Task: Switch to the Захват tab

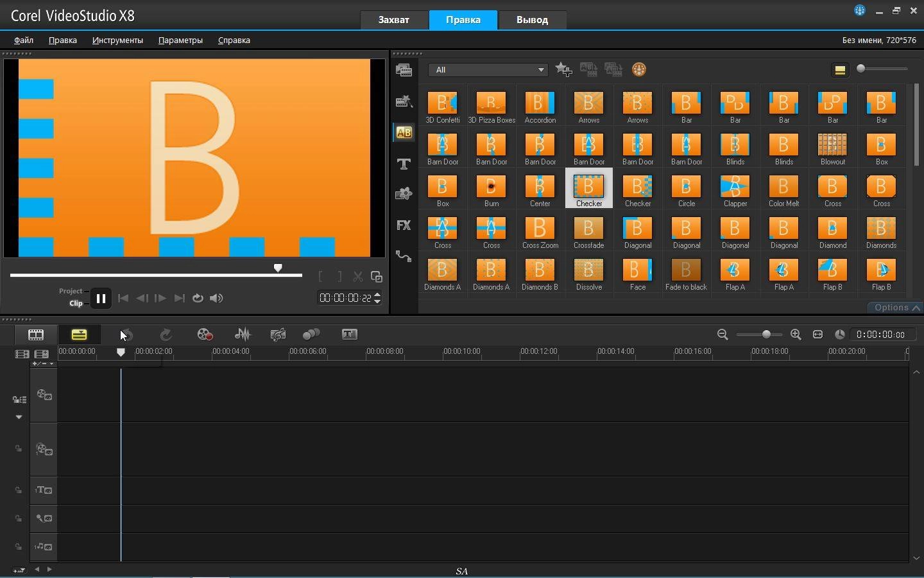Action: coord(393,20)
